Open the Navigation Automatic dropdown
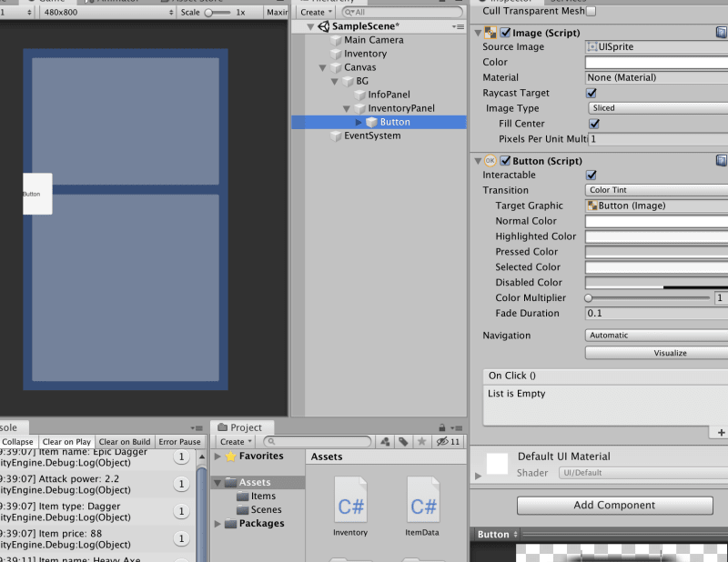The width and height of the screenshot is (728, 562). [x=656, y=335]
